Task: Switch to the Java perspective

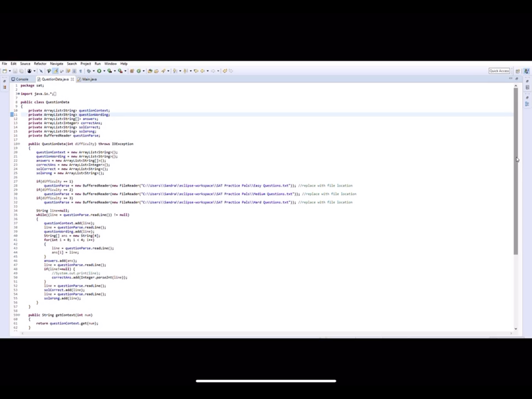Action: [526, 71]
